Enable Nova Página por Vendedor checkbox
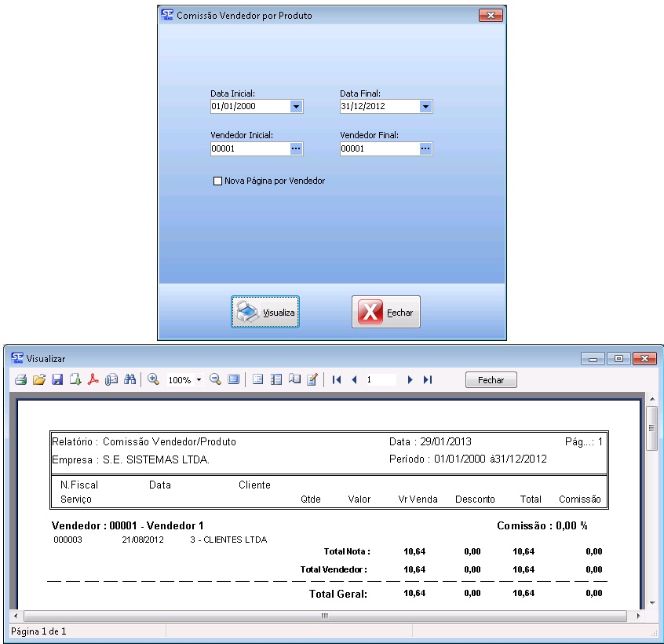This screenshot has width=664, height=644. [218, 181]
